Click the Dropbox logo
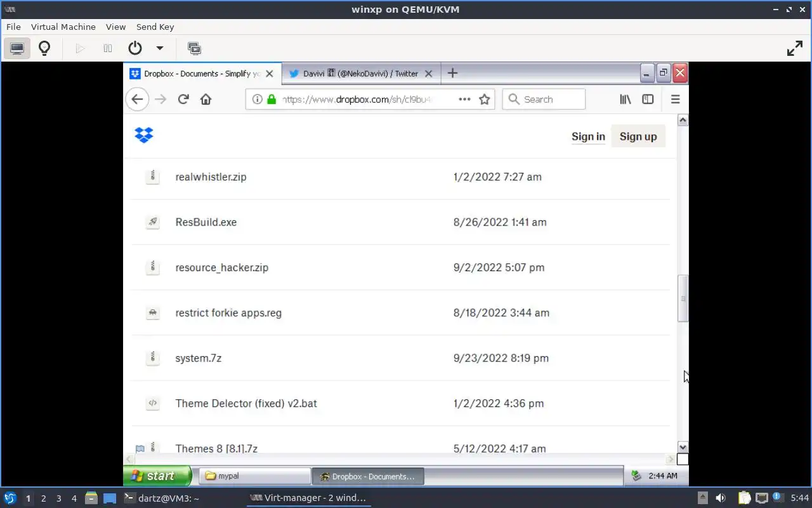812x508 pixels. [144, 135]
